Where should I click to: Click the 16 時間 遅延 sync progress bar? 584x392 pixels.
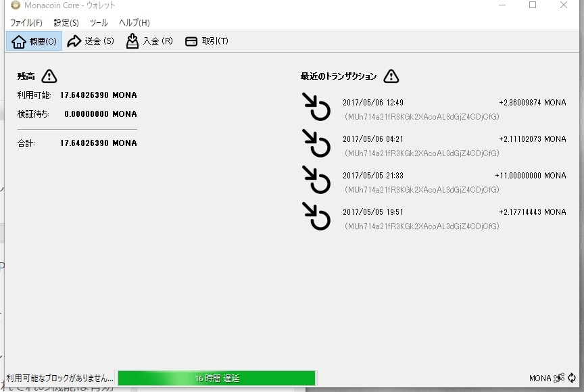tap(217, 378)
